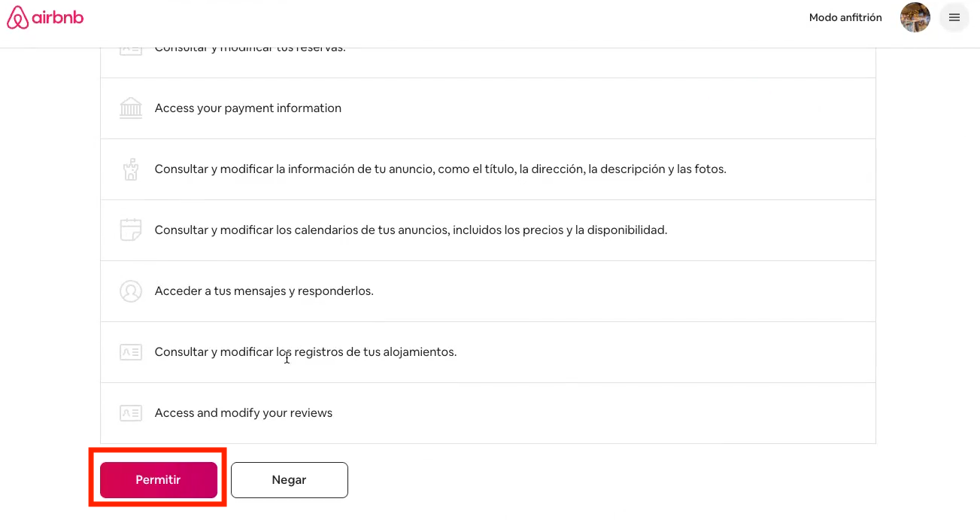Viewport: 980px width, 520px height.
Task: Click the Negar button
Action: point(290,480)
